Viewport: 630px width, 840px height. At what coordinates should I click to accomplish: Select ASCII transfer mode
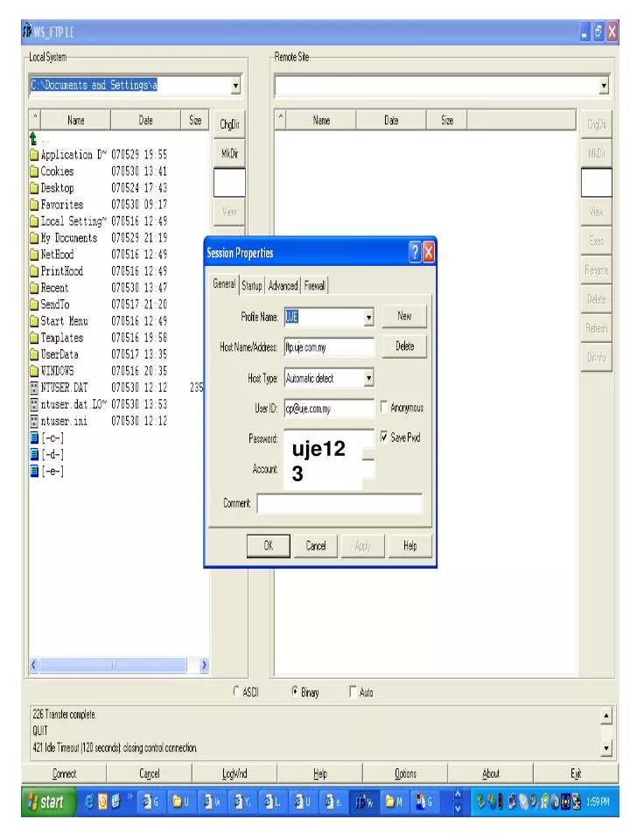[237, 691]
